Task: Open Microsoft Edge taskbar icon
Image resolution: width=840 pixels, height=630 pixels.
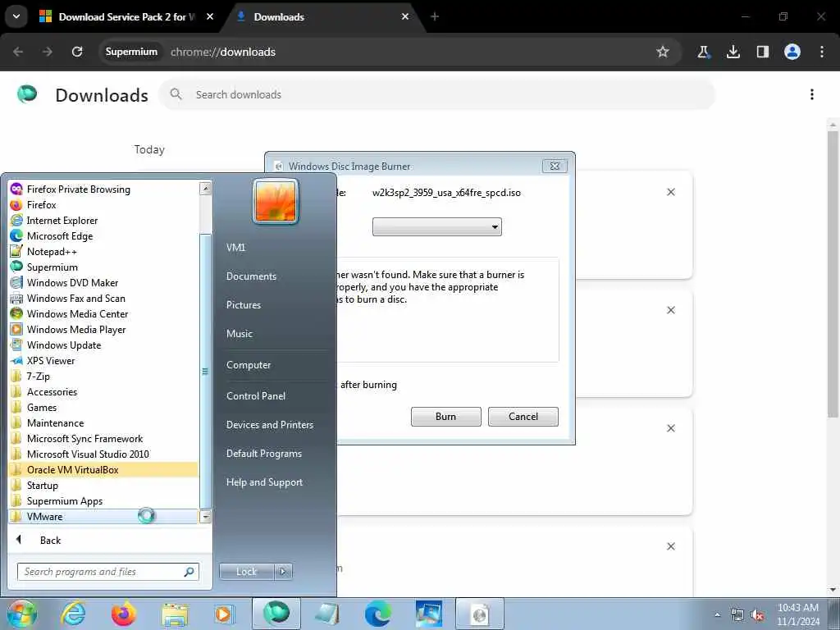Action: [378, 614]
